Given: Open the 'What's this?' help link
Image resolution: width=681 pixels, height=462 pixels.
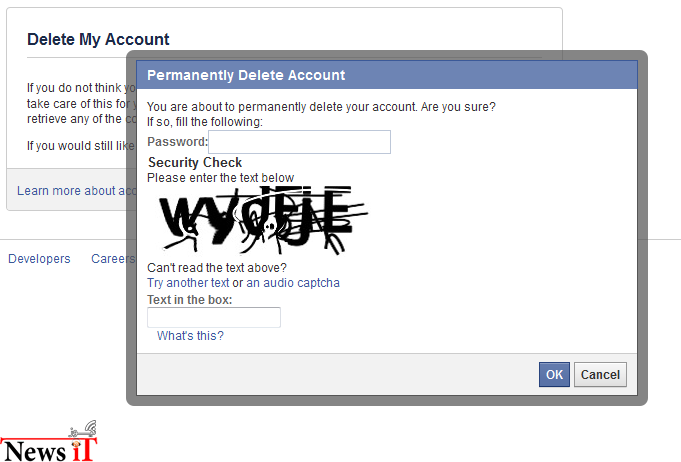Looking at the screenshot, I should pos(190,336).
